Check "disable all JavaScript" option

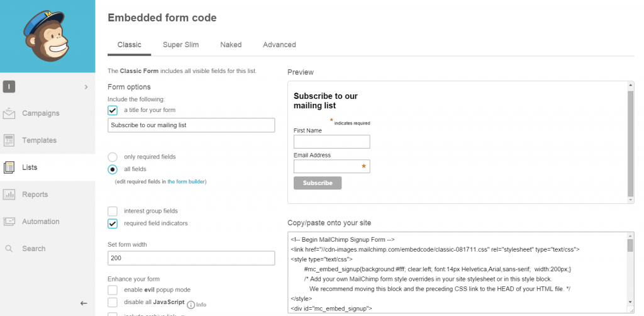tap(113, 302)
